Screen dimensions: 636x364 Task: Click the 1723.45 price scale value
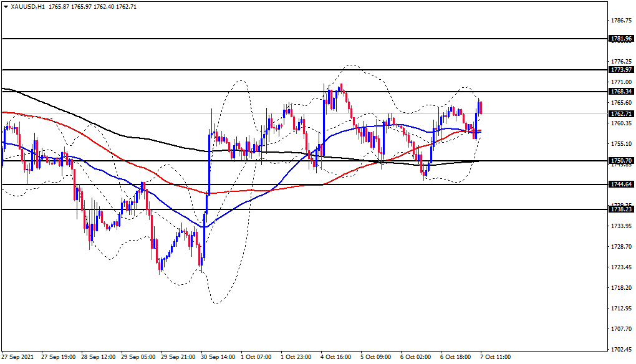point(622,267)
